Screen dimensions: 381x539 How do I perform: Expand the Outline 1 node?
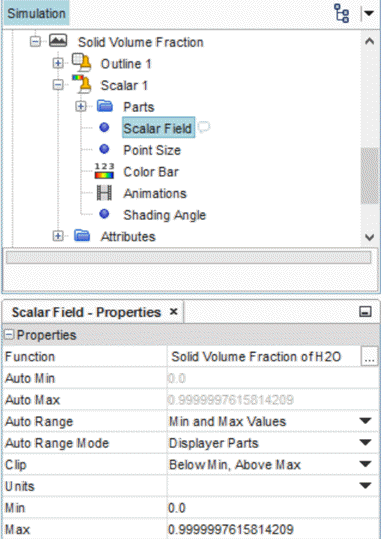[58, 64]
